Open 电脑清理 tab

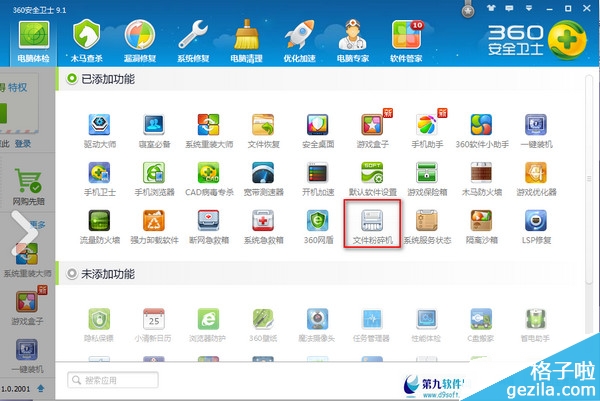pyautogui.click(x=246, y=42)
